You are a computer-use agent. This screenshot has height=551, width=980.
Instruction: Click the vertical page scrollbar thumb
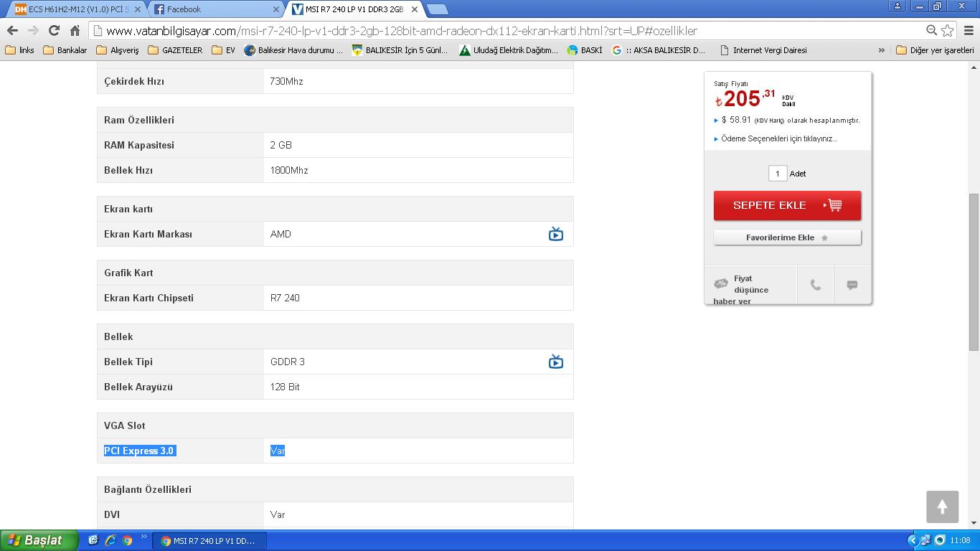tap(974, 272)
